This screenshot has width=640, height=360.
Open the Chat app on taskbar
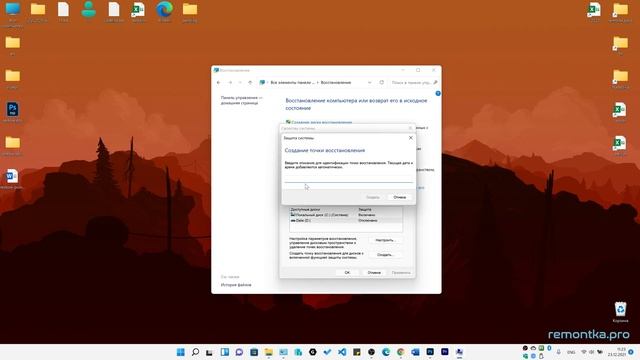coord(239,352)
